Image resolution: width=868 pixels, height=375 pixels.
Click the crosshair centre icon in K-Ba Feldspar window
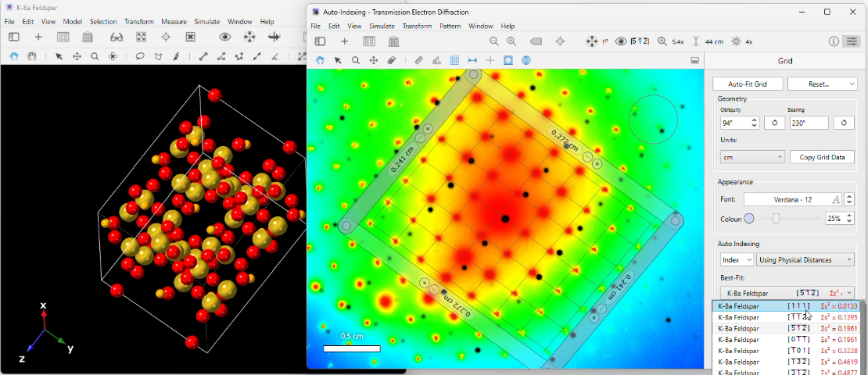click(166, 37)
